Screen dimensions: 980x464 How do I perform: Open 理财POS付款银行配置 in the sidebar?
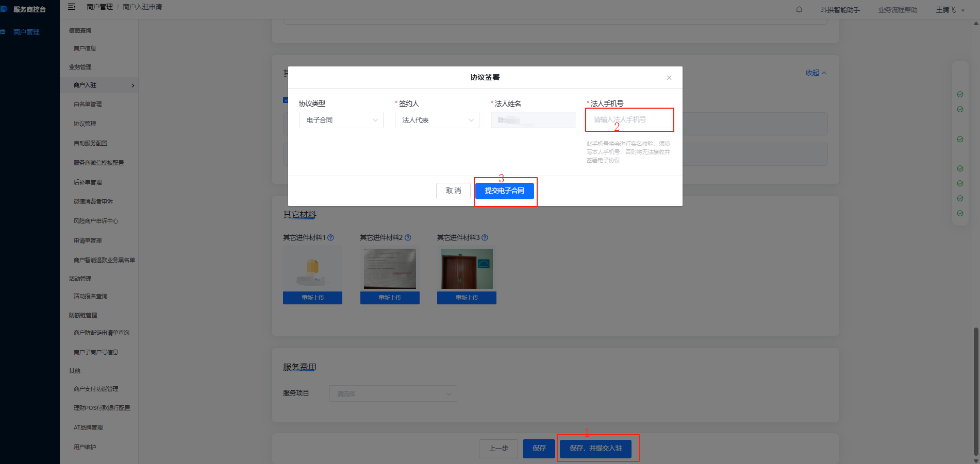coord(102,408)
